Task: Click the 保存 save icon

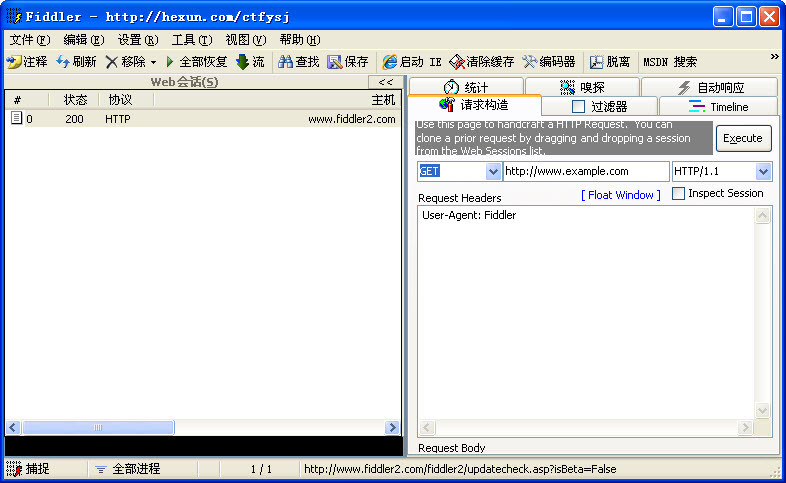Action: [x=334, y=62]
